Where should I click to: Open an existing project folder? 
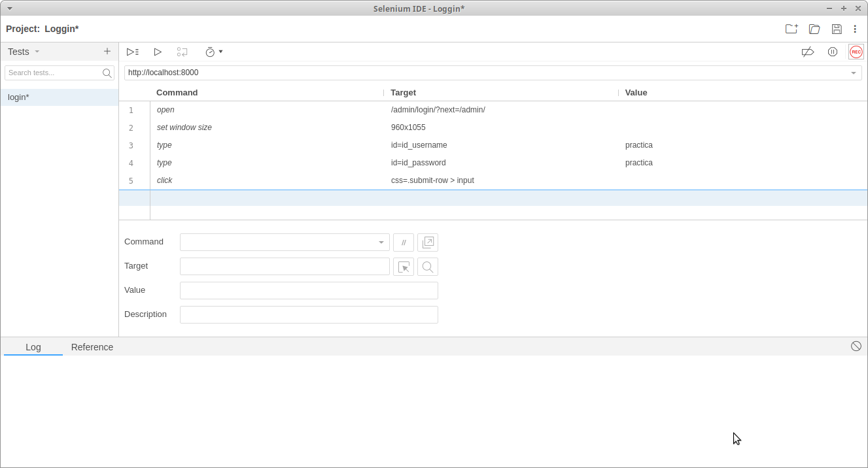(814, 29)
